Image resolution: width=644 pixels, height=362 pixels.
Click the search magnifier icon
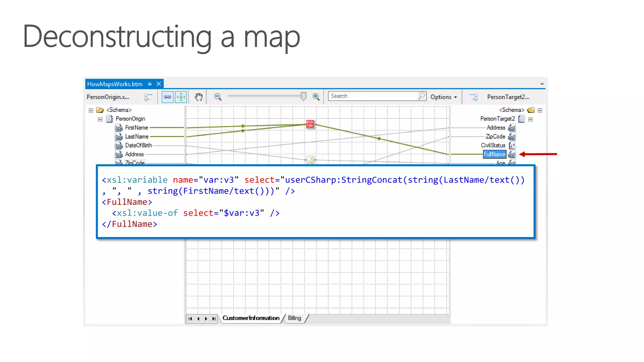[421, 96]
